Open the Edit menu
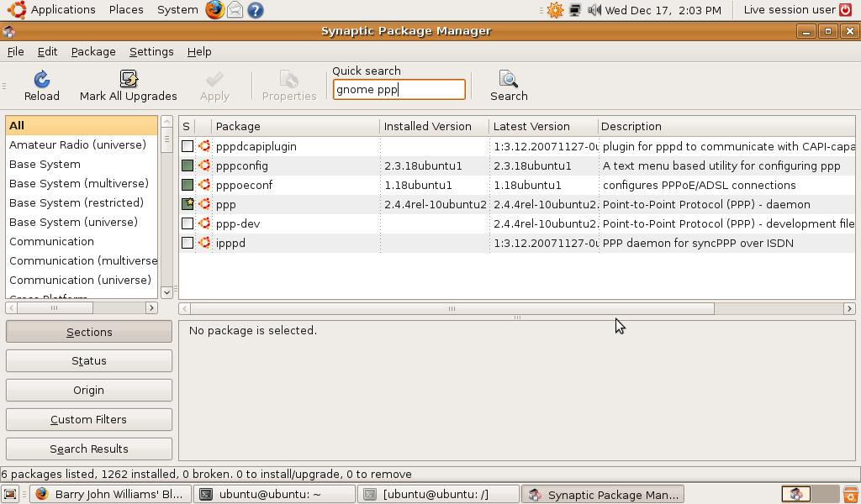The width and height of the screenshot is (861, 504). (x=47, y=51)
